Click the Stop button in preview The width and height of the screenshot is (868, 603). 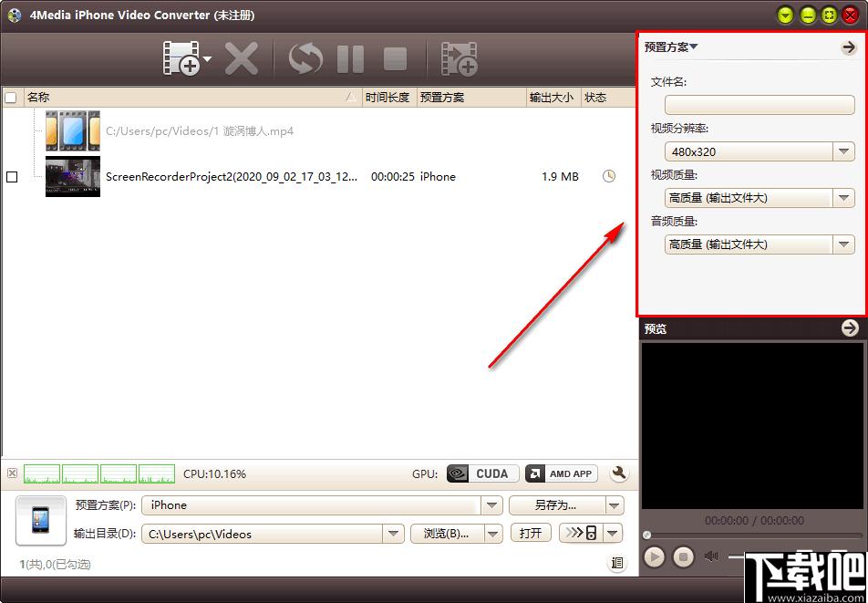[x=683, y=557]
